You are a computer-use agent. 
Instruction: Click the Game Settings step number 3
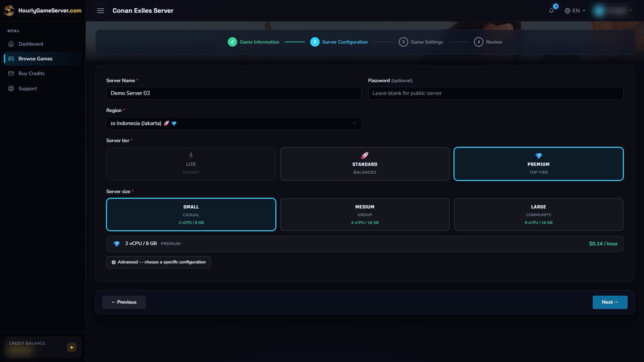tap(403, 42)
